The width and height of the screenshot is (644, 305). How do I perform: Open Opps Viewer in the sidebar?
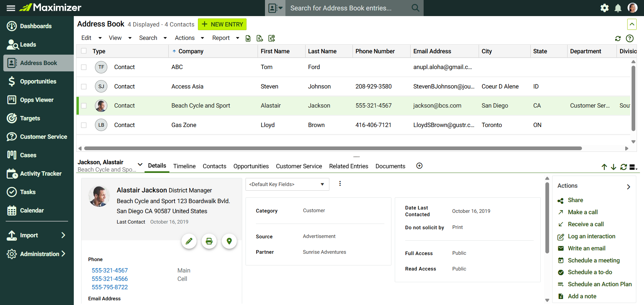coord(37,100)
